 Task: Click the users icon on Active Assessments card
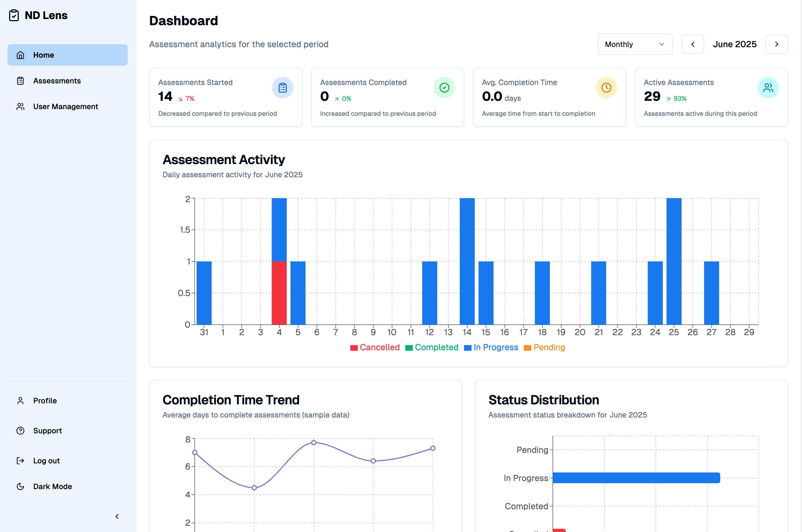(x=768, y=87)
